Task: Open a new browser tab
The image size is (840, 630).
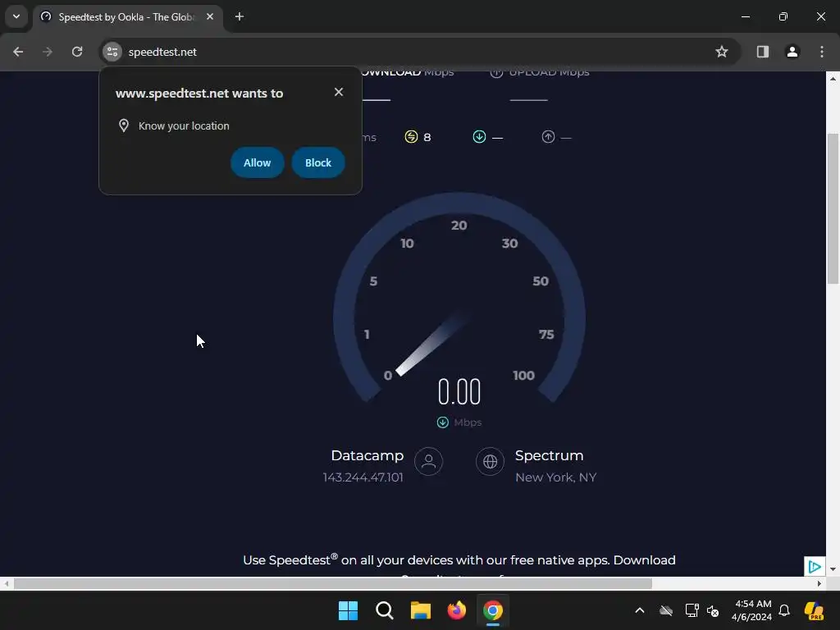Action: 240,16
